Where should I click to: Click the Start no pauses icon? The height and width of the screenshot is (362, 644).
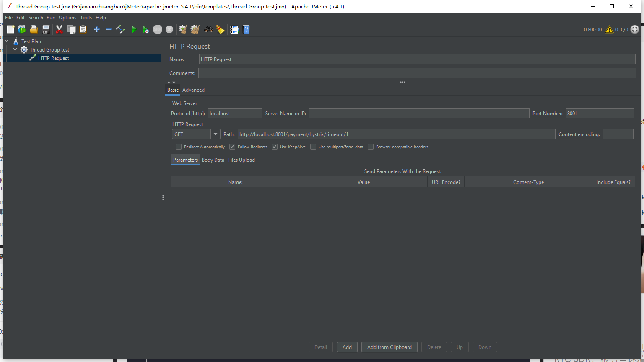145,29
